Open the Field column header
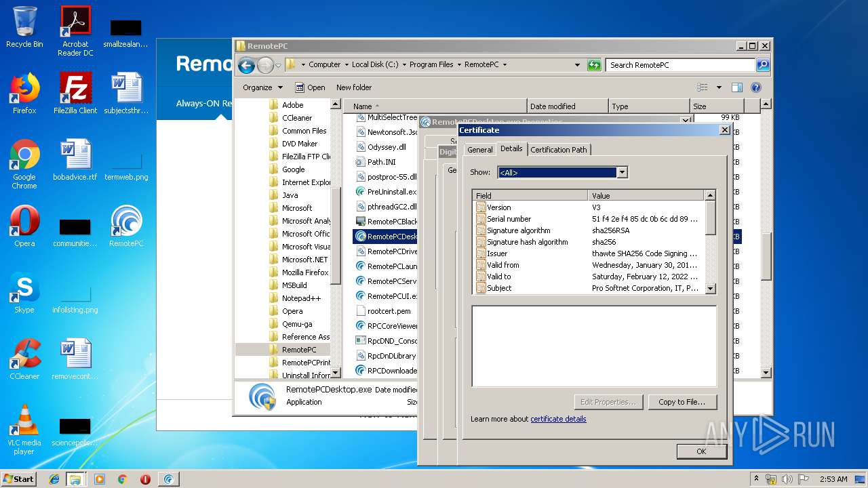The image size is (868, 488). pyautogui.click(x=530, y=196)
